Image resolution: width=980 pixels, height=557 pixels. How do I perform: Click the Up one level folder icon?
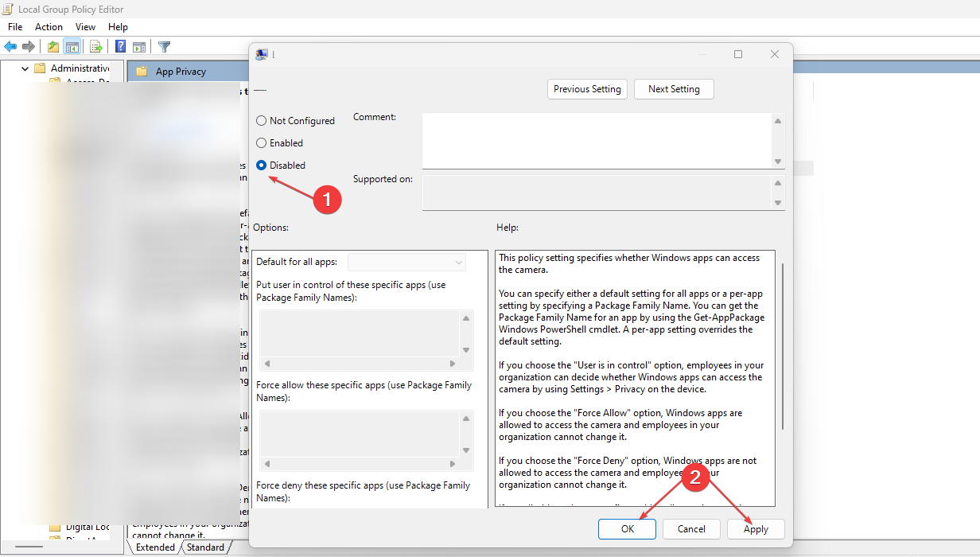point(53,47)
